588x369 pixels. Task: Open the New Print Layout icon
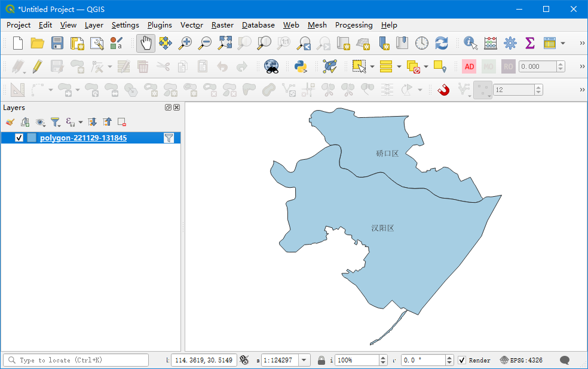[77, 43]
